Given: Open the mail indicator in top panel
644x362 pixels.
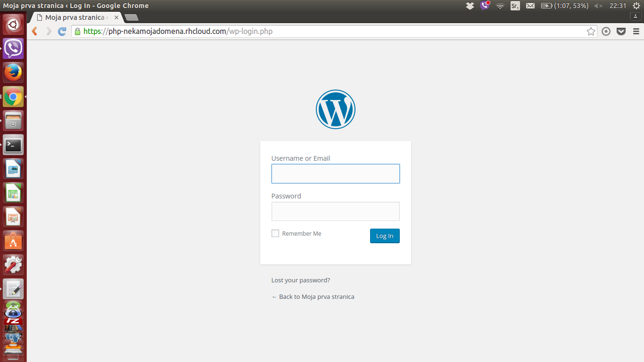Looking at the screenshot, I should tap(530, 6).
